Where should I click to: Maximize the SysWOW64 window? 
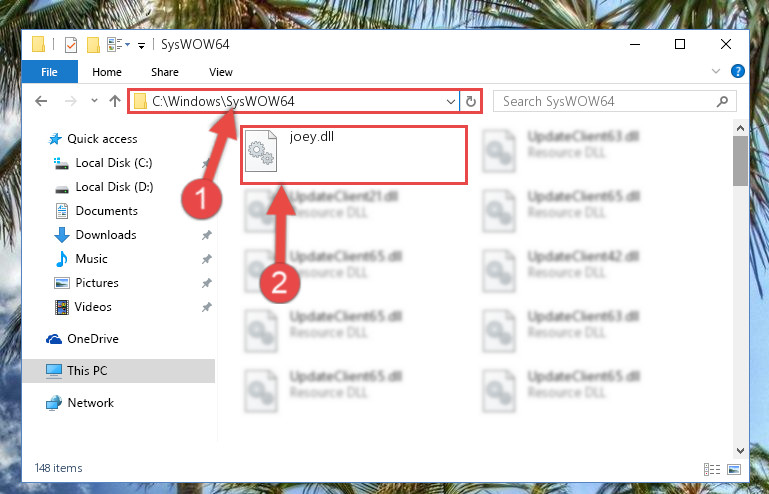coord(680,44)
